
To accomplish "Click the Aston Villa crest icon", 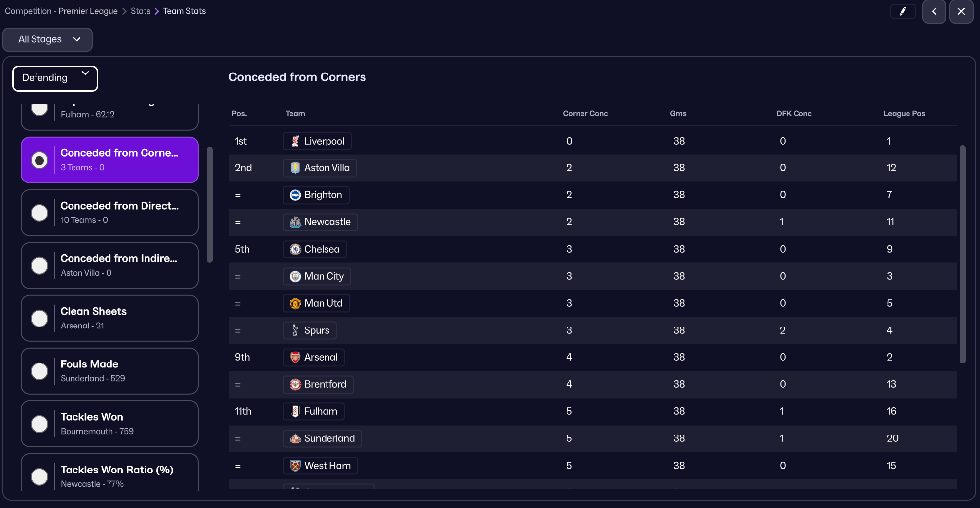I will [x=295, y=168].
